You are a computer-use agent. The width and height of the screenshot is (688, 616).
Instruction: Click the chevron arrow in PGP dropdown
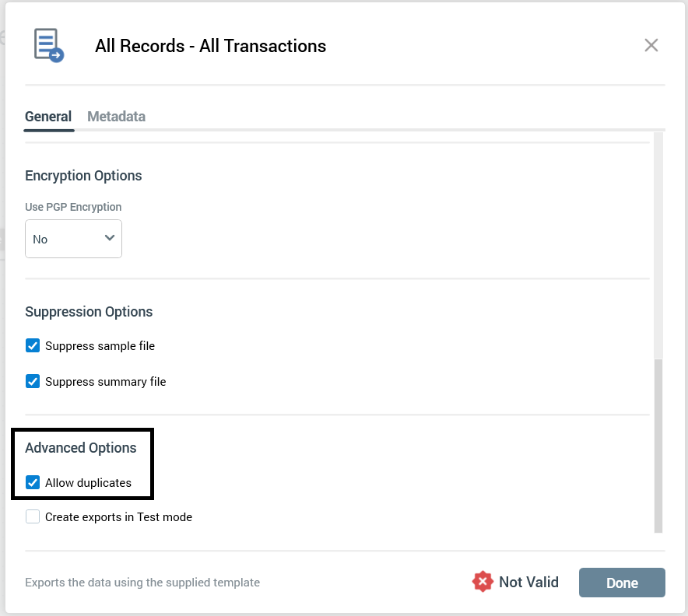[109, 238]
